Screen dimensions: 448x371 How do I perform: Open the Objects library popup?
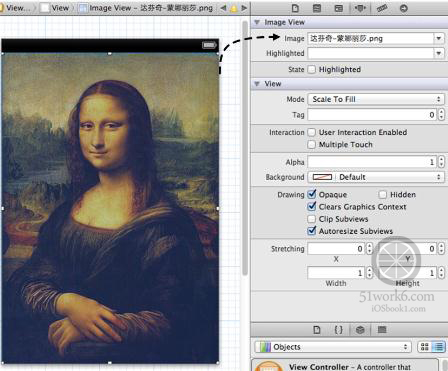click(332, 347)
